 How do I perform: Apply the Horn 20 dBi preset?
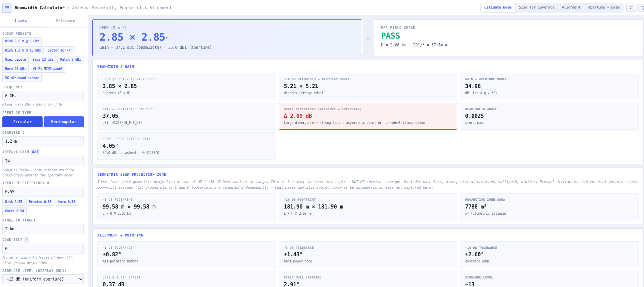(15, 69)
